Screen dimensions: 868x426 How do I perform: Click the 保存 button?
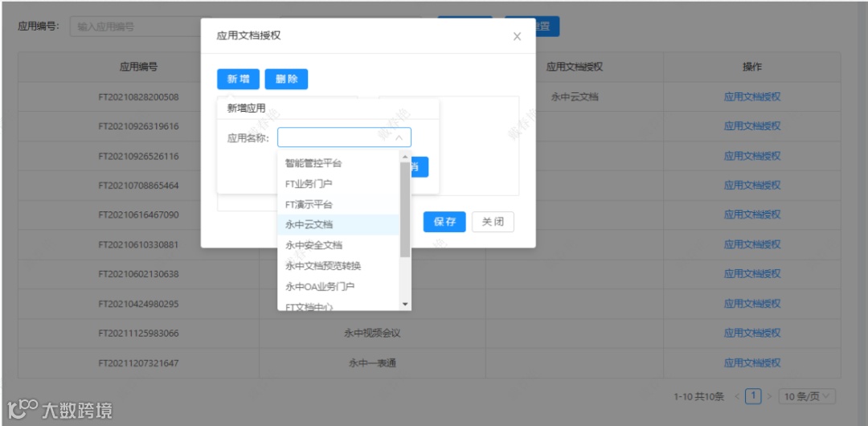[x=444, y=222]
